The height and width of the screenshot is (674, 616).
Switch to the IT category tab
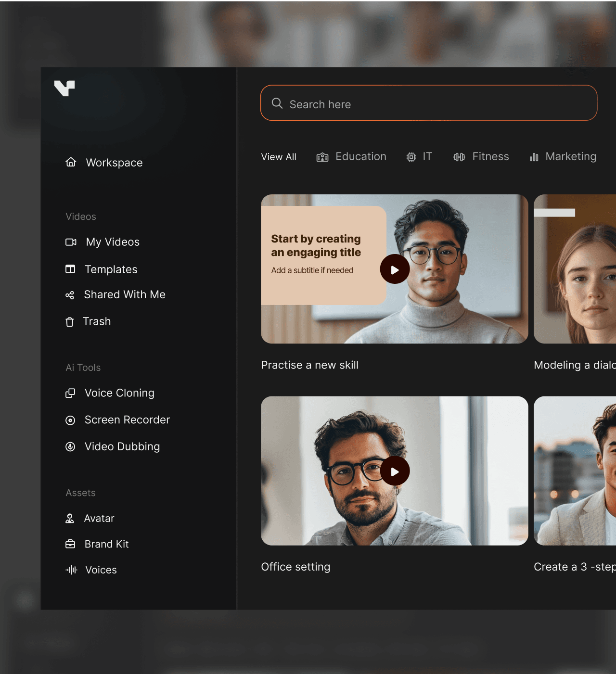tap(419, 157)
